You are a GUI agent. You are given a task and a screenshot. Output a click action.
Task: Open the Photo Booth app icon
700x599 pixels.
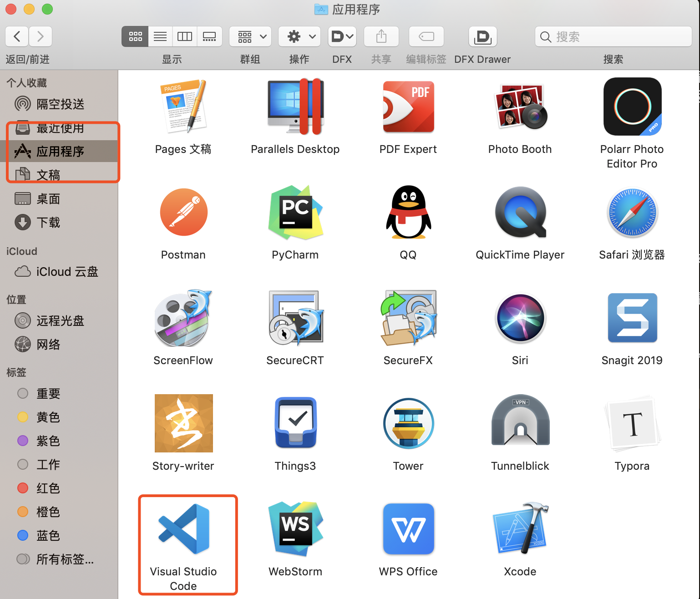[520, 107]
